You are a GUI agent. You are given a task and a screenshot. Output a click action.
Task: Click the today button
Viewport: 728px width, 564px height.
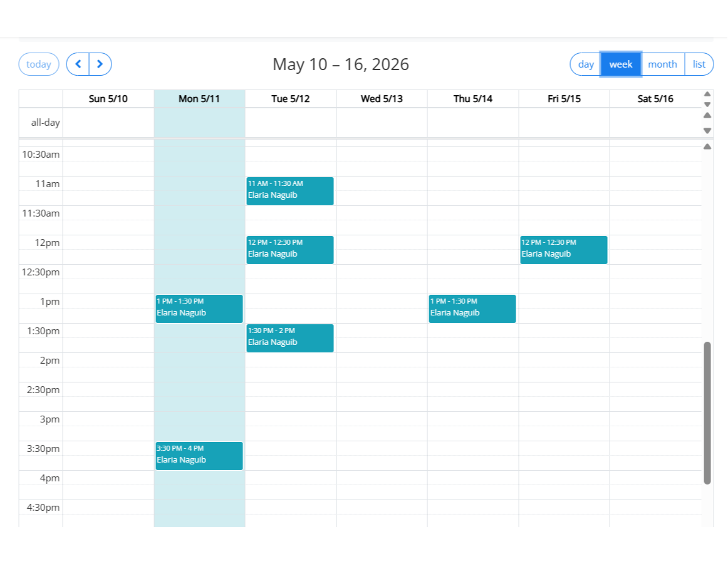[x=39, y=64]
